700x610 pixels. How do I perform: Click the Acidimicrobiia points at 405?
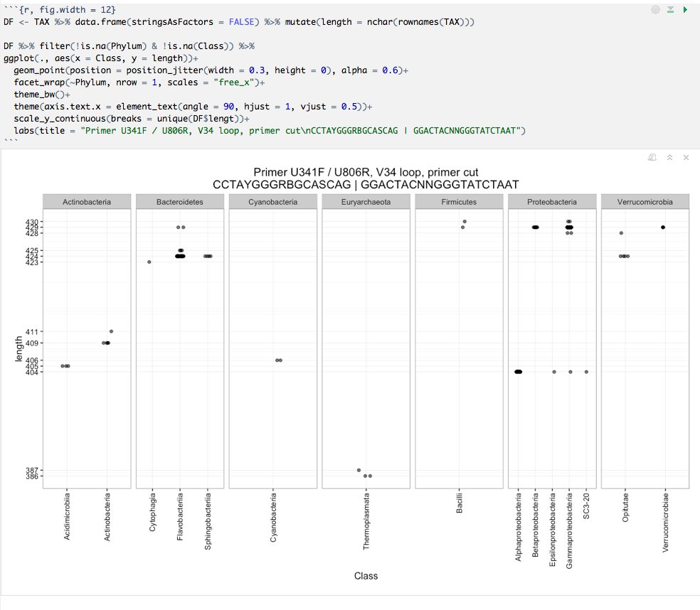click(65, 366)
